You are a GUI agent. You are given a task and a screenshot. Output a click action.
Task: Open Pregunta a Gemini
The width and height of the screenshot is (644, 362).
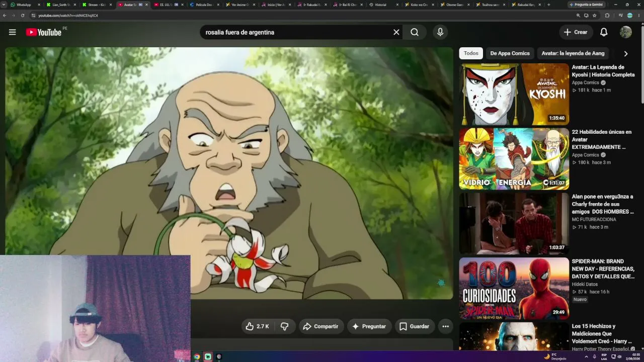click(x=587, y=5)
